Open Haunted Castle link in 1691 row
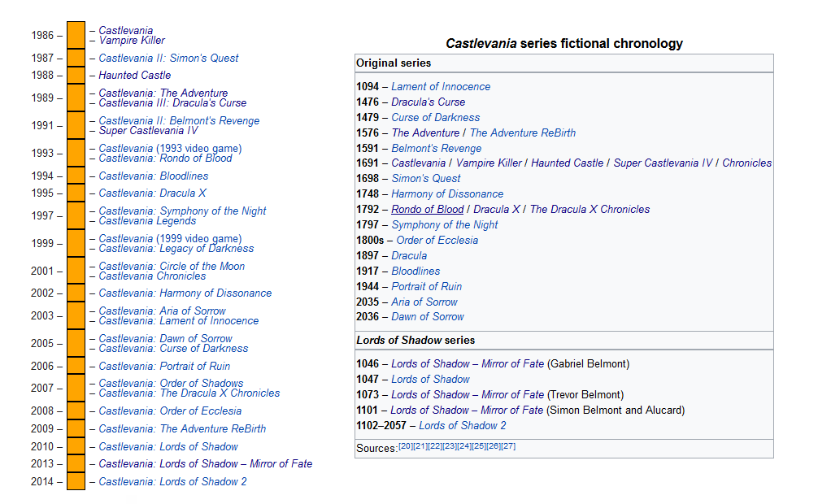Screen dimensions: 818x504 click(567, 163)
